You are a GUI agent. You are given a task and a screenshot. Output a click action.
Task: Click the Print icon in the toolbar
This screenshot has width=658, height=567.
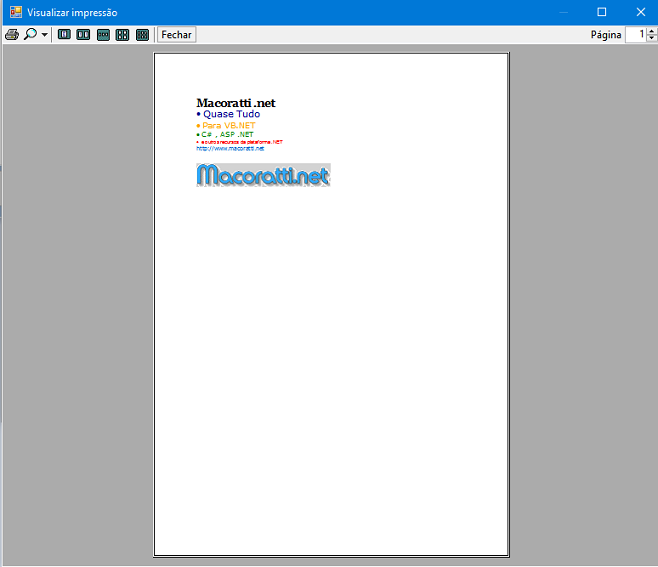pos(12,34)
